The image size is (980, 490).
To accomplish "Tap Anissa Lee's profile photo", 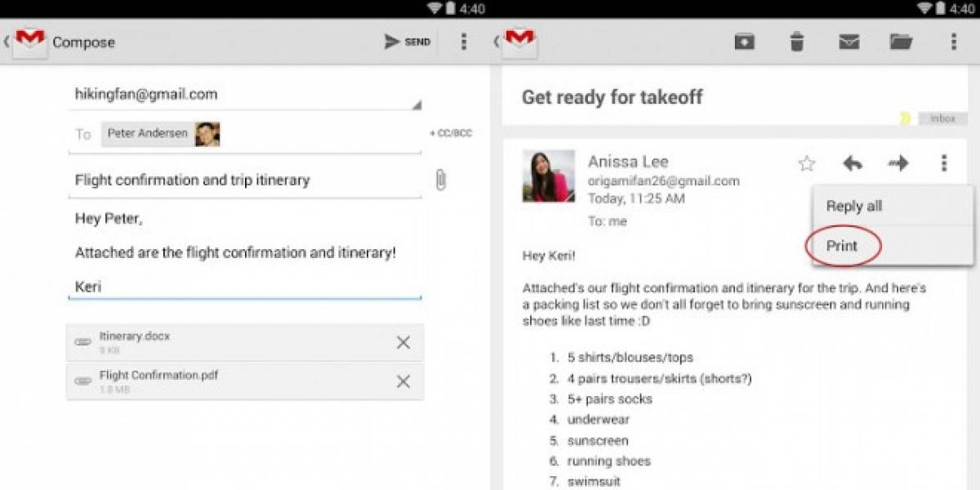I will pyautogui.click(x=549, y=176).
